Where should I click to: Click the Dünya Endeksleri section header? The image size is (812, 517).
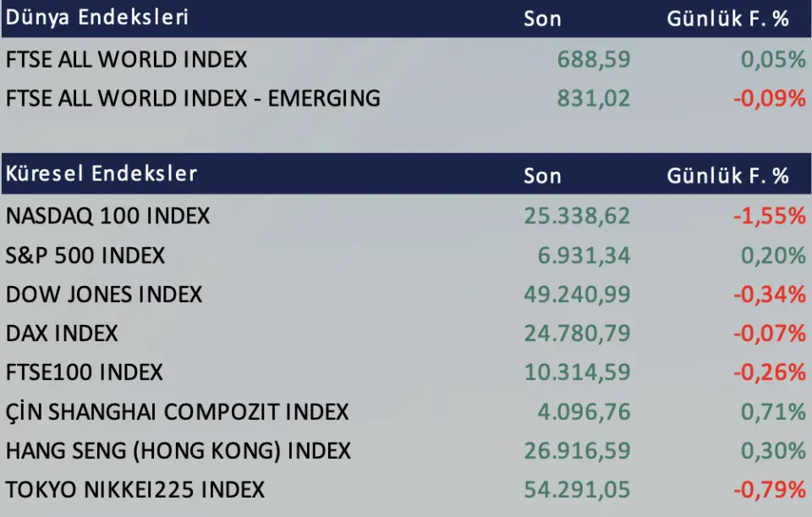coord(97,18)
